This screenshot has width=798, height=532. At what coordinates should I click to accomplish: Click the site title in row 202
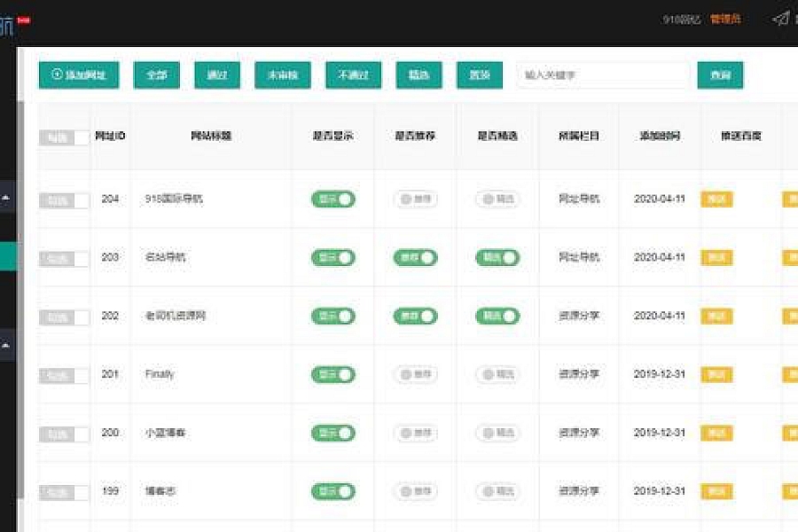click(176, 316)
